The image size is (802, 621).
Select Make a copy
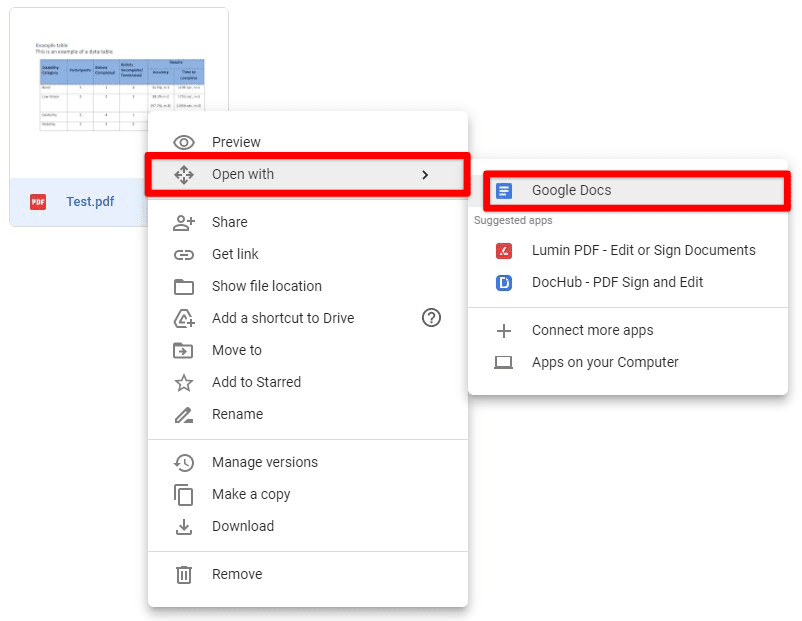(308, 495)
